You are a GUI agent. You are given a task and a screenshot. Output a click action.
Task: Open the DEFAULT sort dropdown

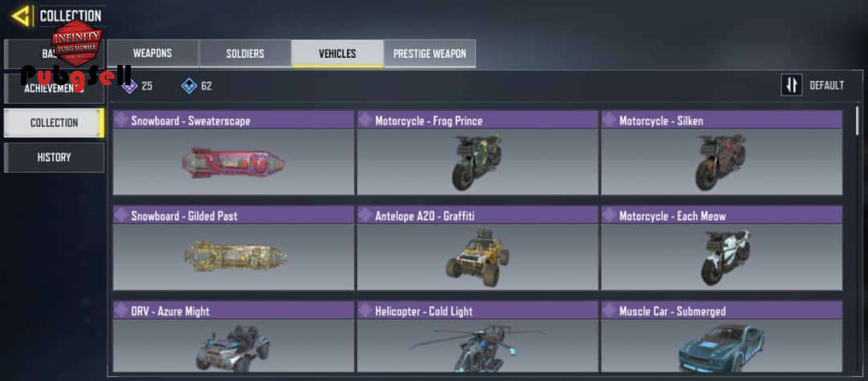coord(826,86)
